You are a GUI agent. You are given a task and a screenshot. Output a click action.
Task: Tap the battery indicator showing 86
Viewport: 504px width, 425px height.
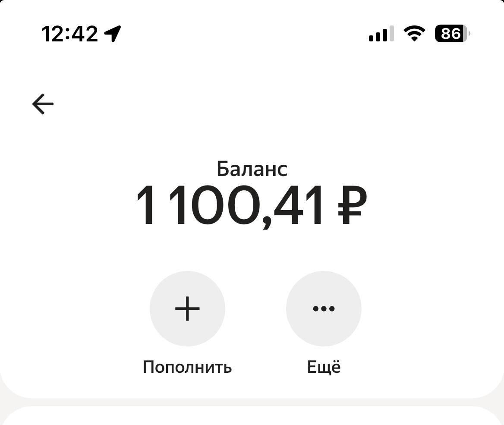pos(452,33)
